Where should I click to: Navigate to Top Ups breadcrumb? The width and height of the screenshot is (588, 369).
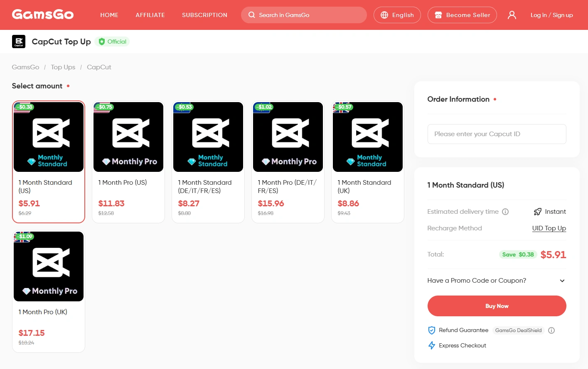point(63,67)
